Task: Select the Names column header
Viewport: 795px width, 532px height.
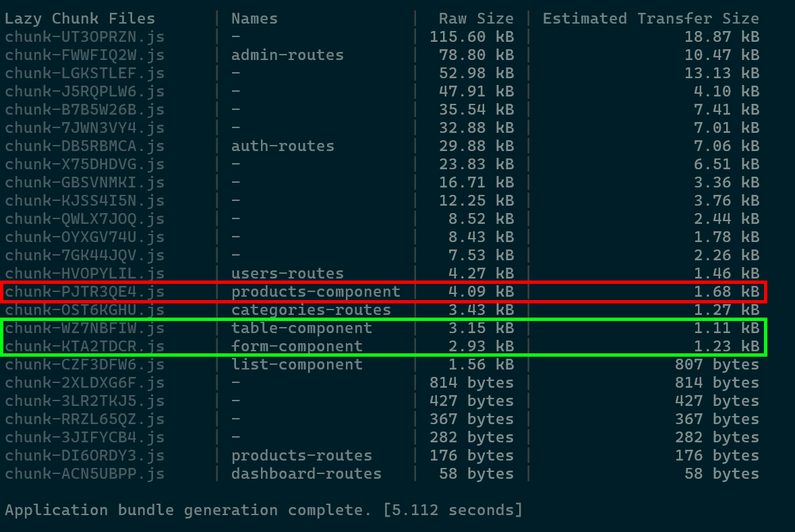Action: tap(254, 19)
